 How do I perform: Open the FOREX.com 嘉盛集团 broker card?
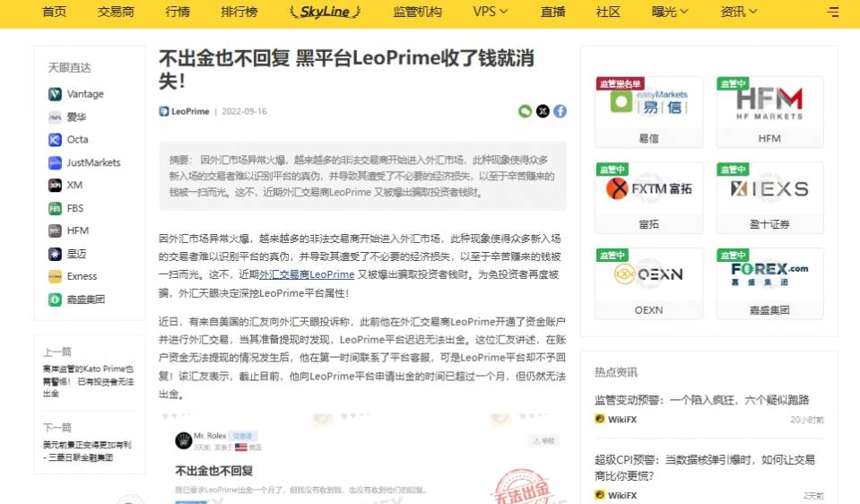[769, 283]
